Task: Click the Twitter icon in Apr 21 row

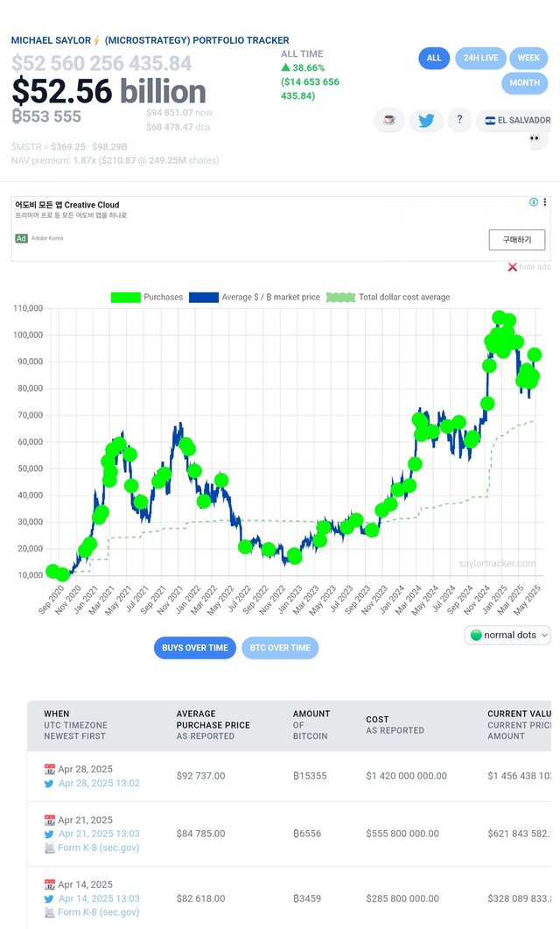Action: click(x=50, y=834)
